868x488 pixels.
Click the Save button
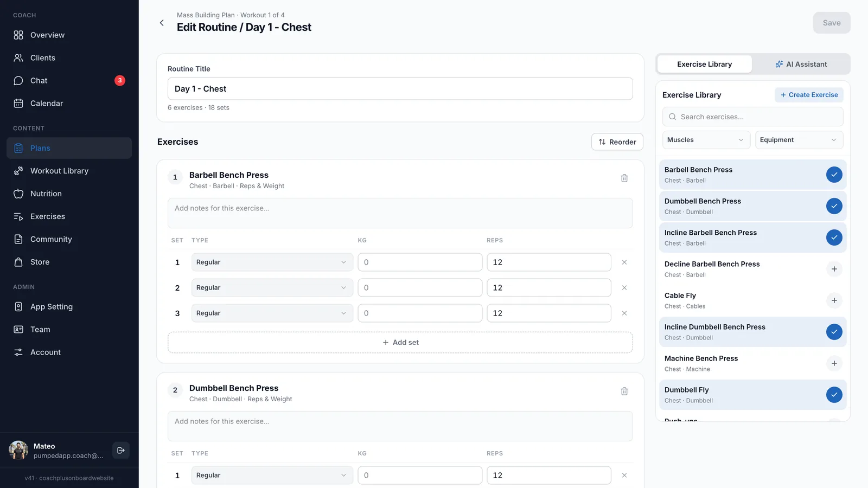tap(832, 23)
